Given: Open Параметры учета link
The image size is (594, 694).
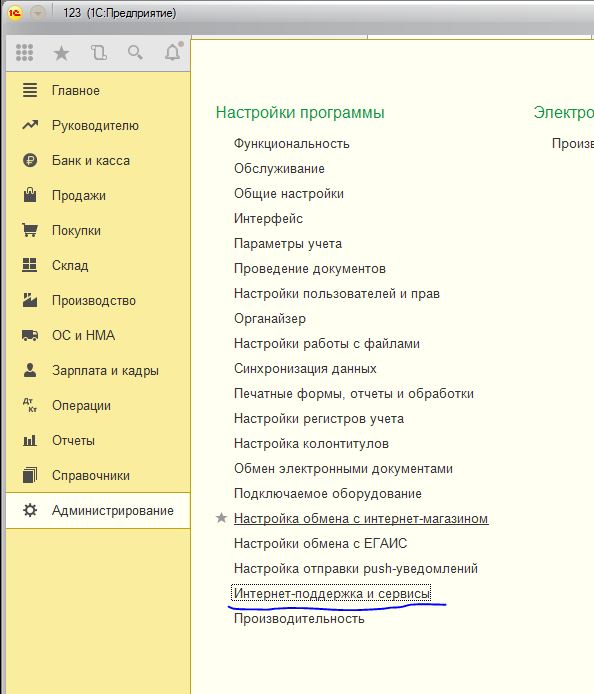Looking at the screenshot, I should (x=288, y=244).
